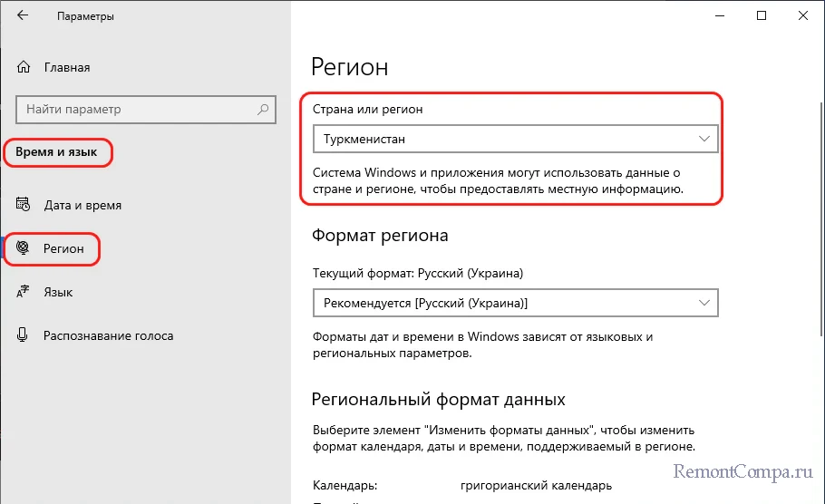Click the back arrow icon
This screenshot has width=825, height=504.
23,16
